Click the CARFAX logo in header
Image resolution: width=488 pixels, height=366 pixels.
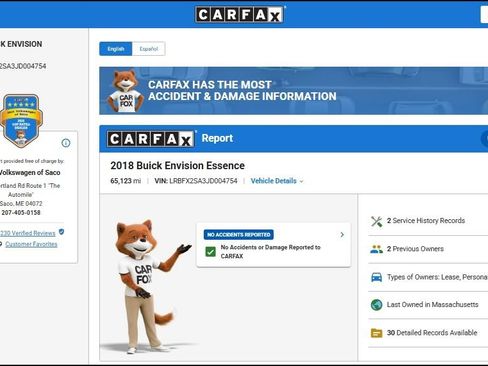239,15
